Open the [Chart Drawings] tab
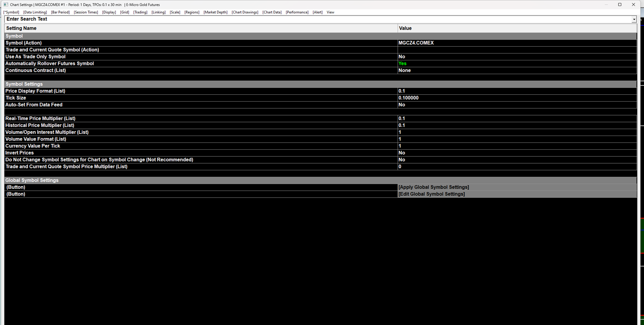 (245, 12)
